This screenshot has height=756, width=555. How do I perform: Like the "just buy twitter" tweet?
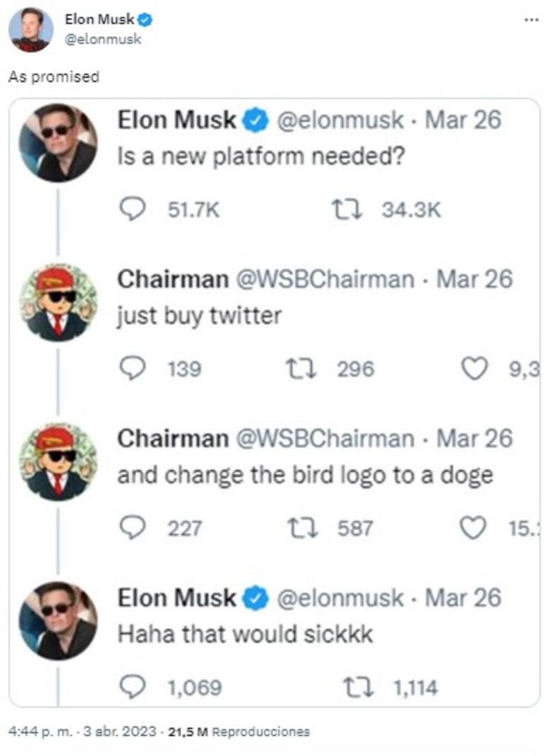(475, 369)
